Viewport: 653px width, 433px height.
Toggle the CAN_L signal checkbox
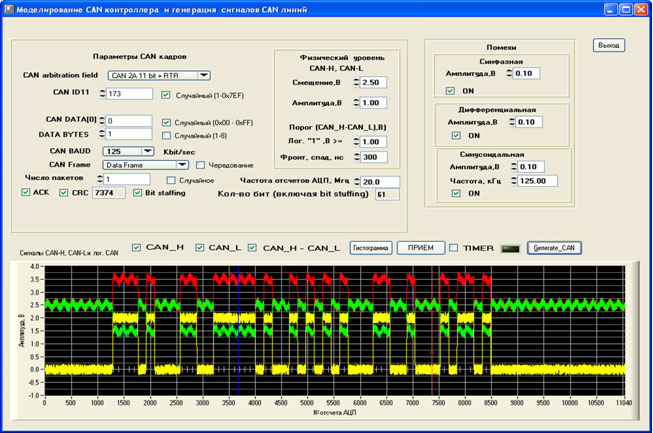pos(201,247)
